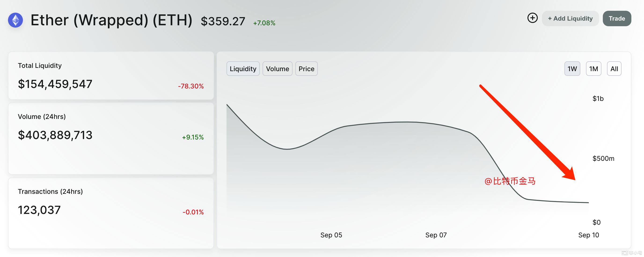The width and height of the screenshot is (644, 257).
Task: Set the chart range to All
Action: [614, 69]
